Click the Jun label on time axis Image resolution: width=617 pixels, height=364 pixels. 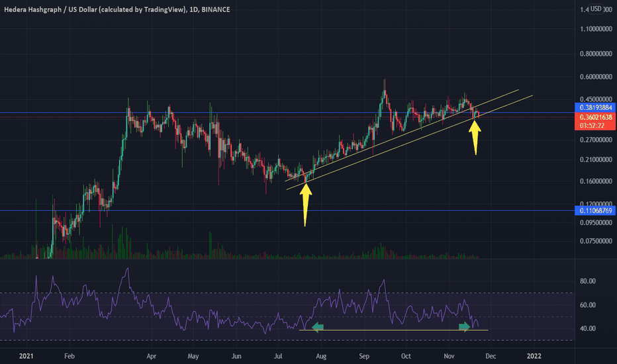click(x=236, y=356)
